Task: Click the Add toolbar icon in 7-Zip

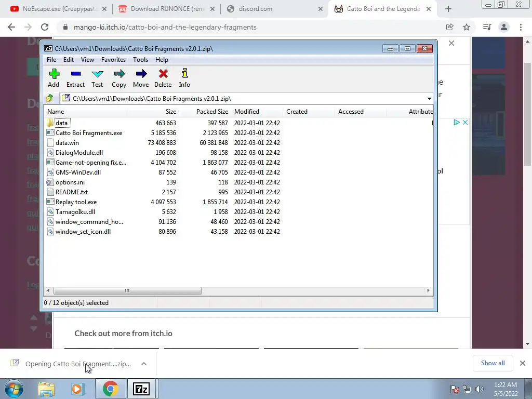Action: (x=54, y=74)
